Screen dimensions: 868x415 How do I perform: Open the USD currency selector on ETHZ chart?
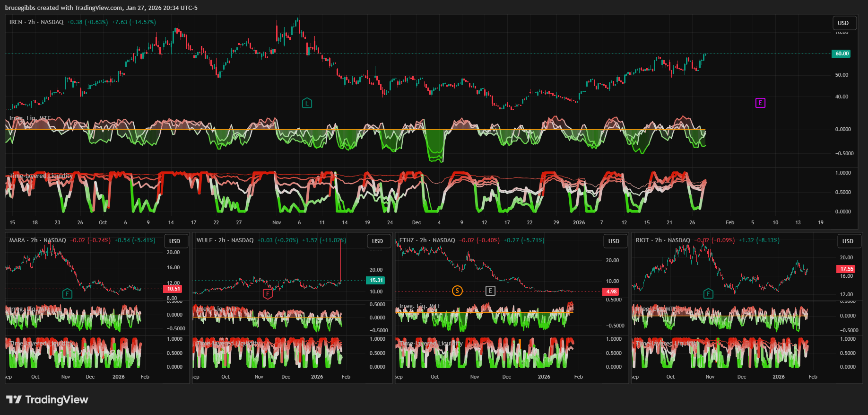614,241
